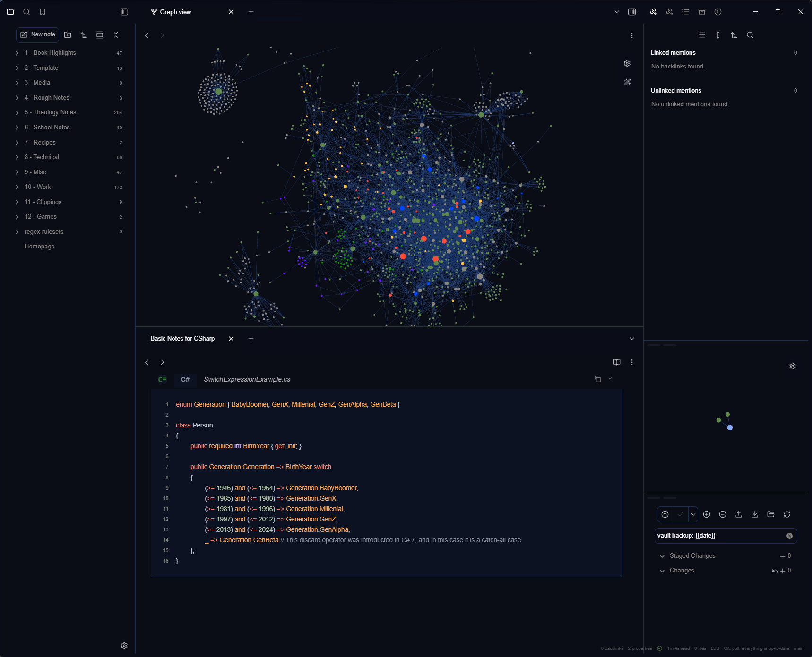Open outgoing links tab in right sidebar

[669, 12]
